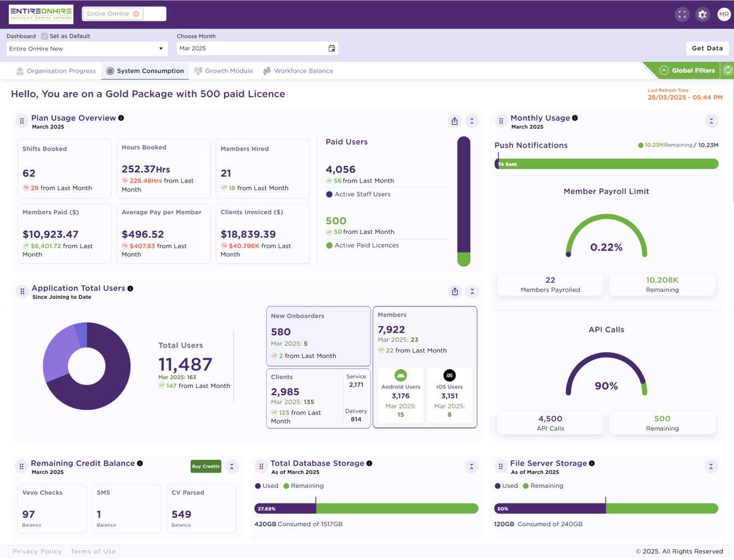The height and width of the screenshot is (560, 734).
Task: Open the MR user profile avatar
Action: pos(724,15)
